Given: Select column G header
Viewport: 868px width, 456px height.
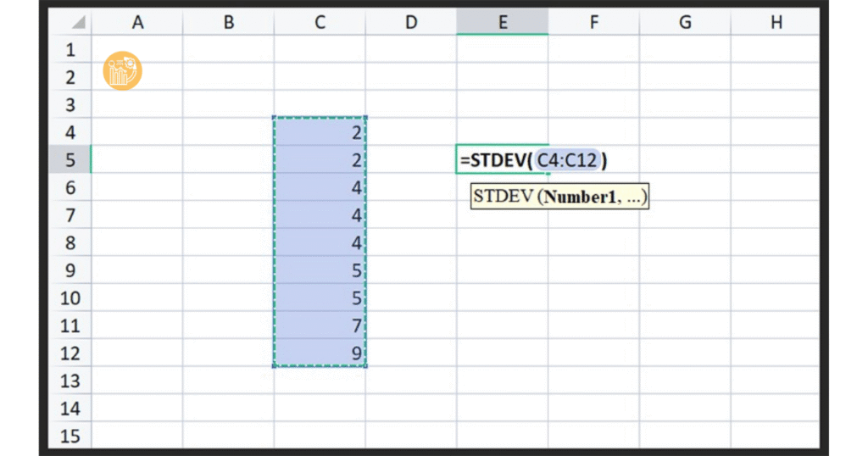Looking at the screenshot, I should click(x=684, y=23).
